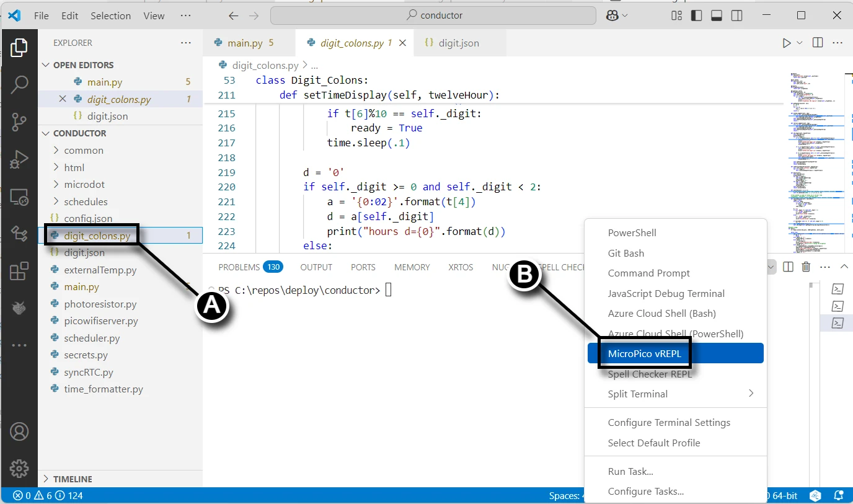853x504 pixels.
Task: Close digit_colons.py in Open Editors list
Action: [x=62, y=99]
